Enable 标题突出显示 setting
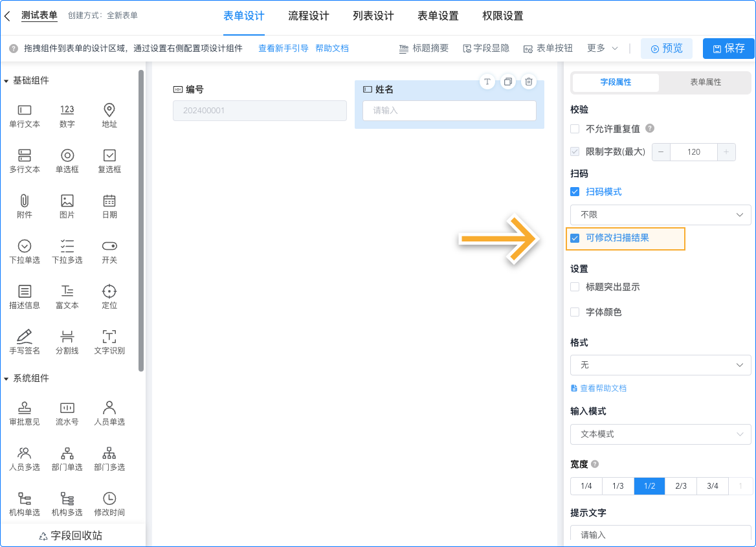 click(574, 287)
